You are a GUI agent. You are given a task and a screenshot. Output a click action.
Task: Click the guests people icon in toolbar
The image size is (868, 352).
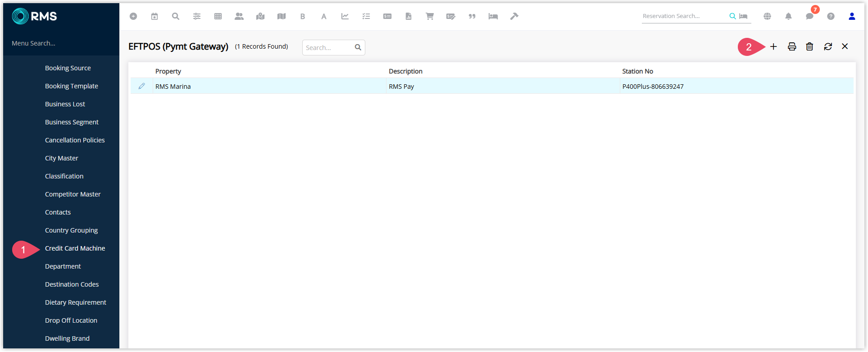click(239, 16)
